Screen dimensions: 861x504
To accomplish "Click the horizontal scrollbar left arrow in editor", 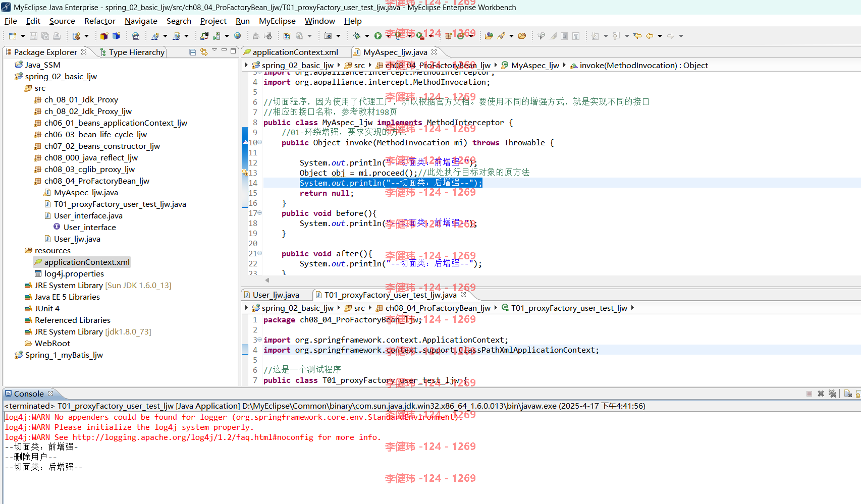I will click(267, 280).
